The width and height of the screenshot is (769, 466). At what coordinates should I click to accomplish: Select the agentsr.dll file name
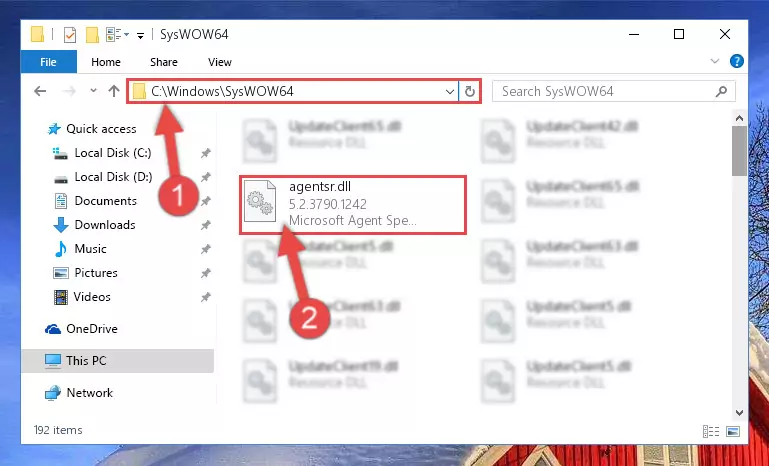coord(320,187)
